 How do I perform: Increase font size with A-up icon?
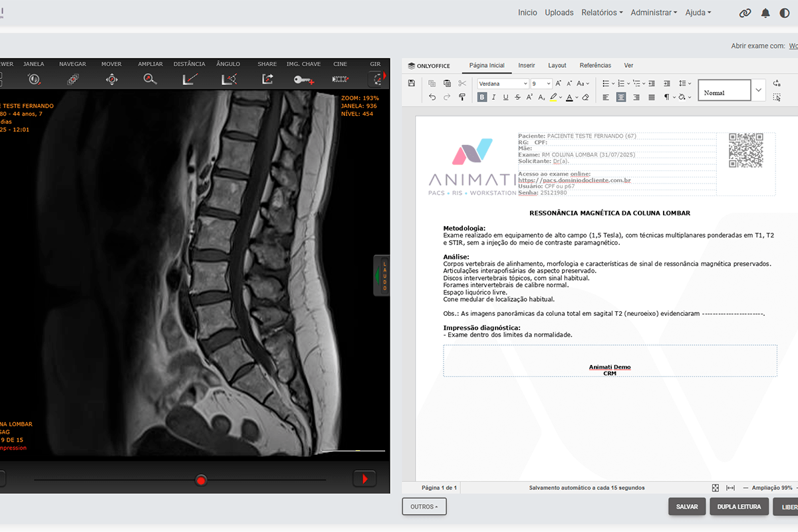(559, 83)
